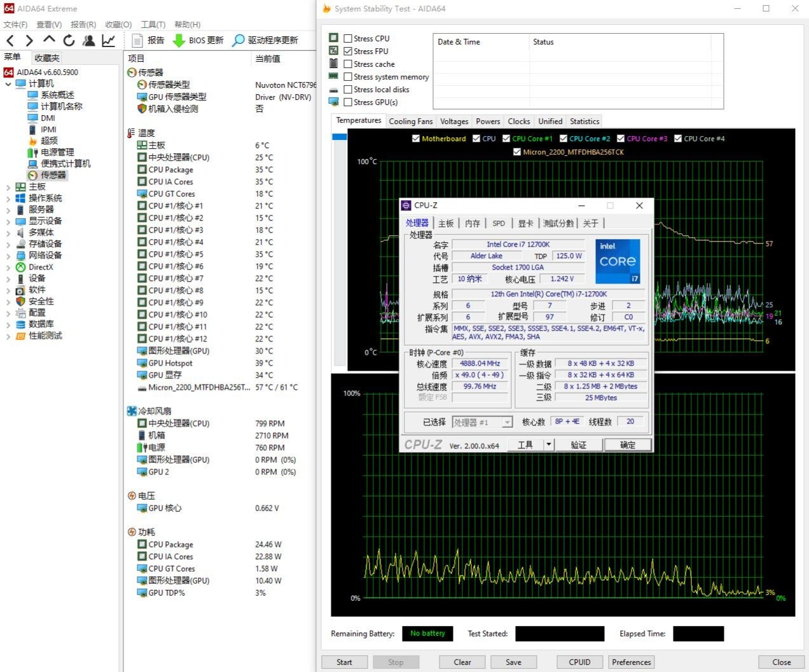Click the Save button
This screenshot has width=809, height=672.
pyautogui.click(x=513, y=662)
